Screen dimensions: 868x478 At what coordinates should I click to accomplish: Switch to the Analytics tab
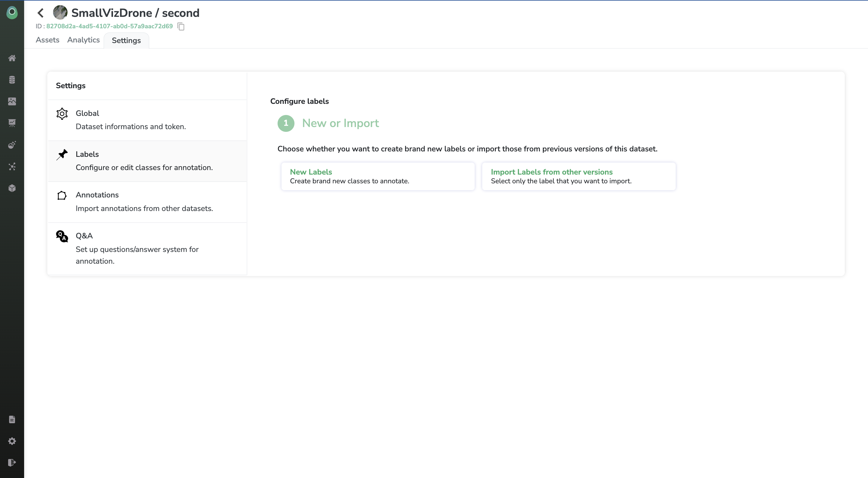(83, 40)
